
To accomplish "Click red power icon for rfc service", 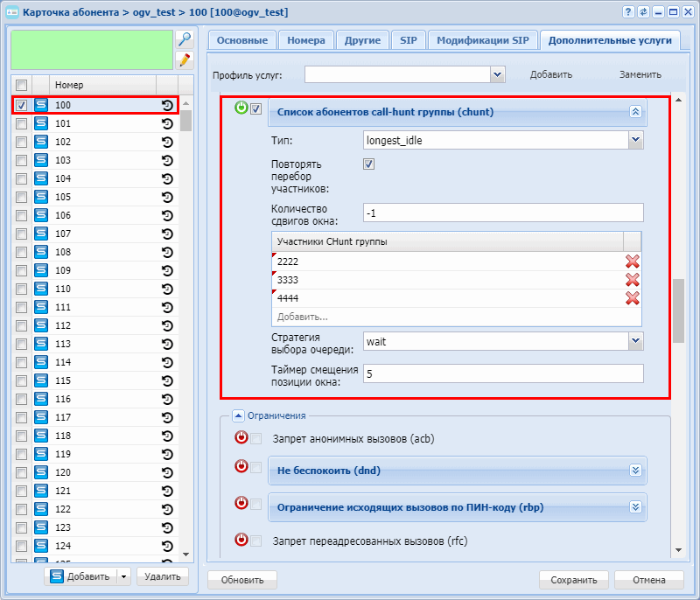I will tap(241, 540).
